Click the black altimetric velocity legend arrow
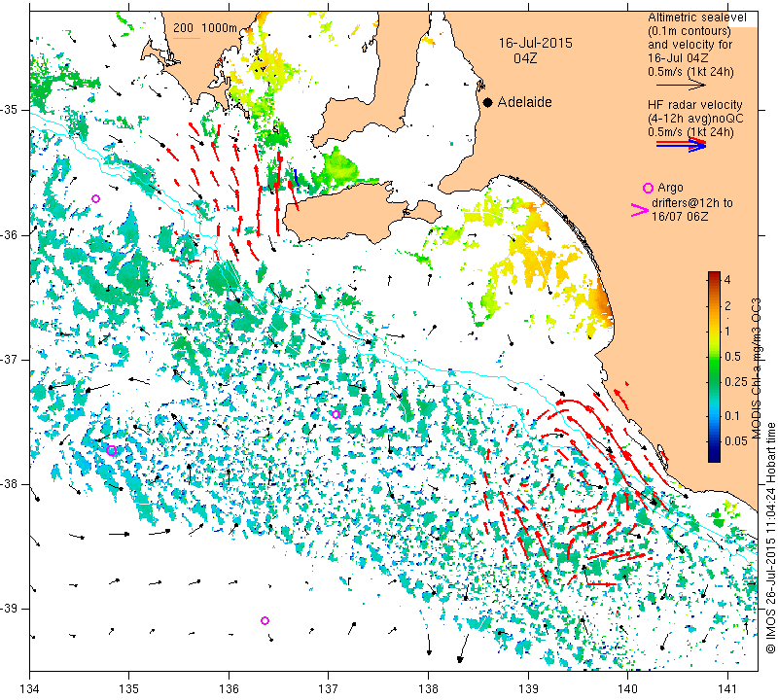This screenshot has height=700, width=778. tap(681, 86)
